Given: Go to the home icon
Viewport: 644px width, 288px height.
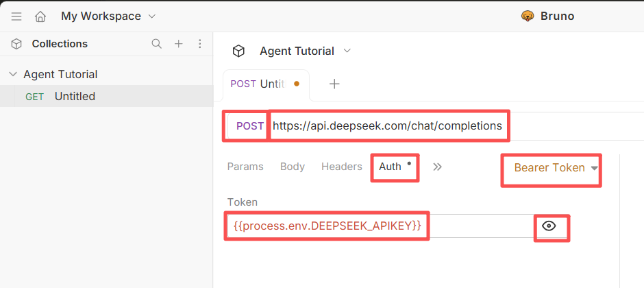Looking at the screenshot, I should coord(40,16).
